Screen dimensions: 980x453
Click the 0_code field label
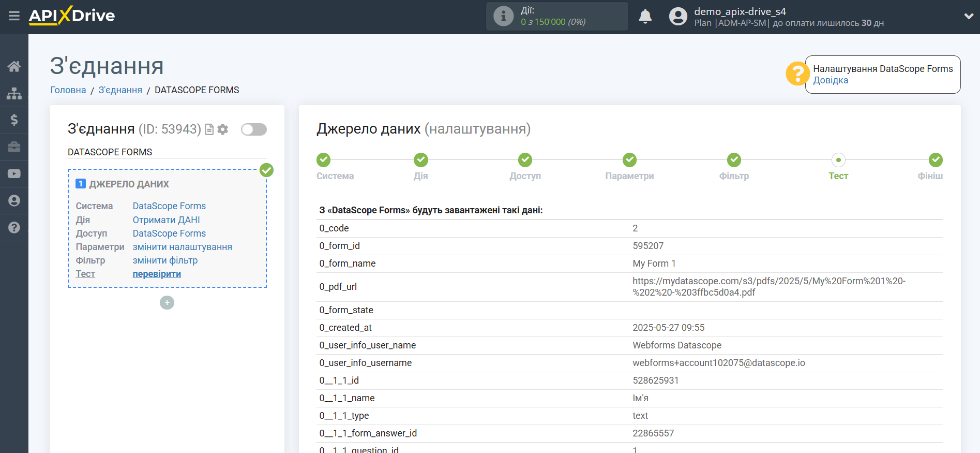pyautogui.click(x=334, y=228)
